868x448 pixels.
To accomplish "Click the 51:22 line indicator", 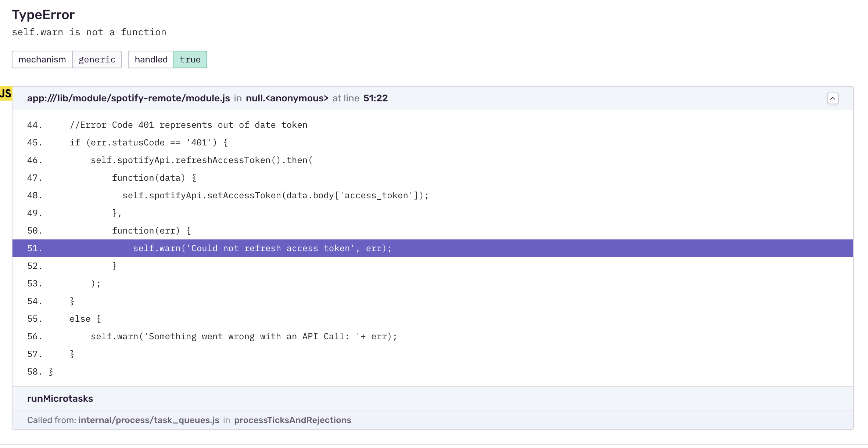I will 376,98.
